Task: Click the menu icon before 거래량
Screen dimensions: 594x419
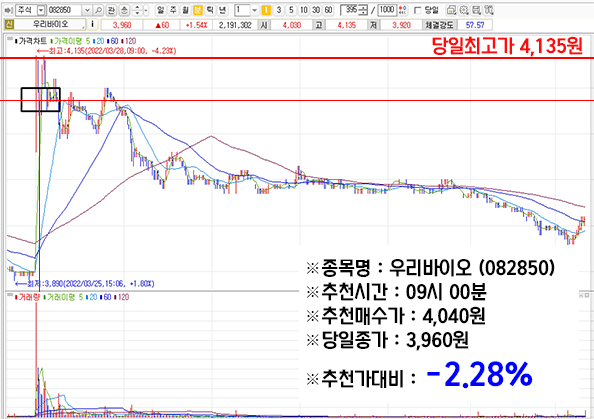Action: pos(9,295)
